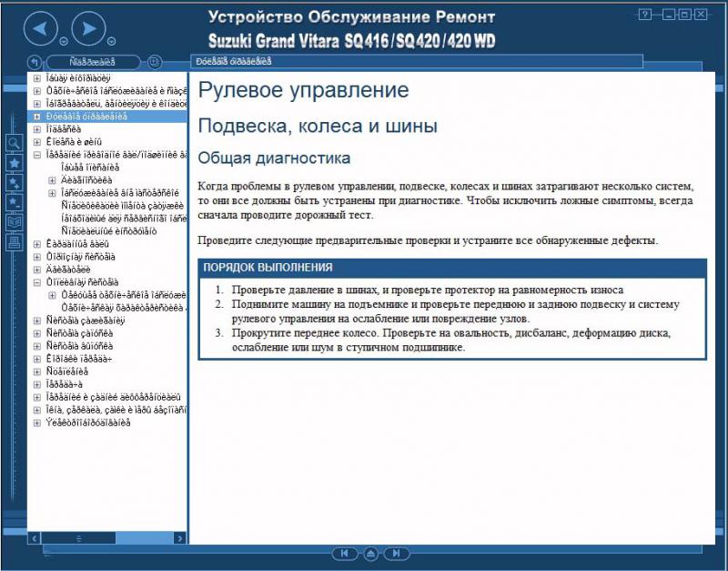This screenshot has height=571, width=728.
Task: Open the 'Äâèãàòåëè' section
Action: pos(67,270)
